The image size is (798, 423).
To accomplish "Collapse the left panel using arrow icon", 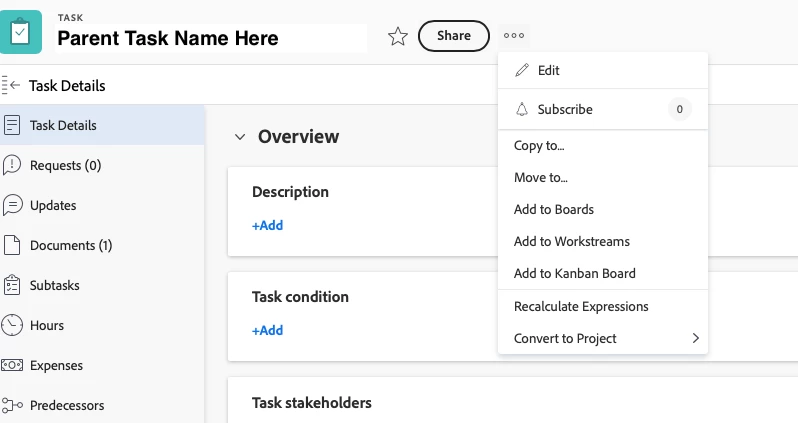I will click(x=12, y=86).
